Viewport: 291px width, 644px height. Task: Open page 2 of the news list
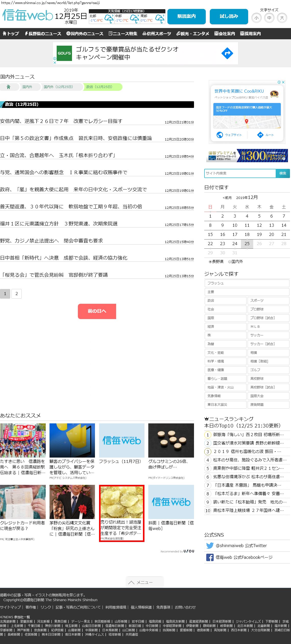(17, 294)
